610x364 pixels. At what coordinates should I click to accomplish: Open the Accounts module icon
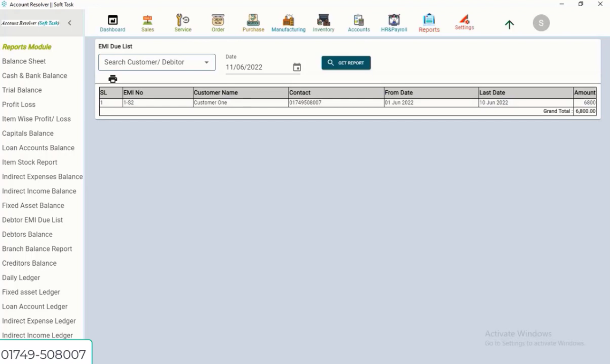pyautogui.click(x=359, y=22)
